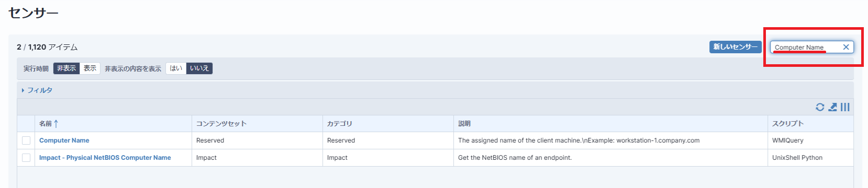Click the export icon above the table
868x188 pixels.
[832, 107]
